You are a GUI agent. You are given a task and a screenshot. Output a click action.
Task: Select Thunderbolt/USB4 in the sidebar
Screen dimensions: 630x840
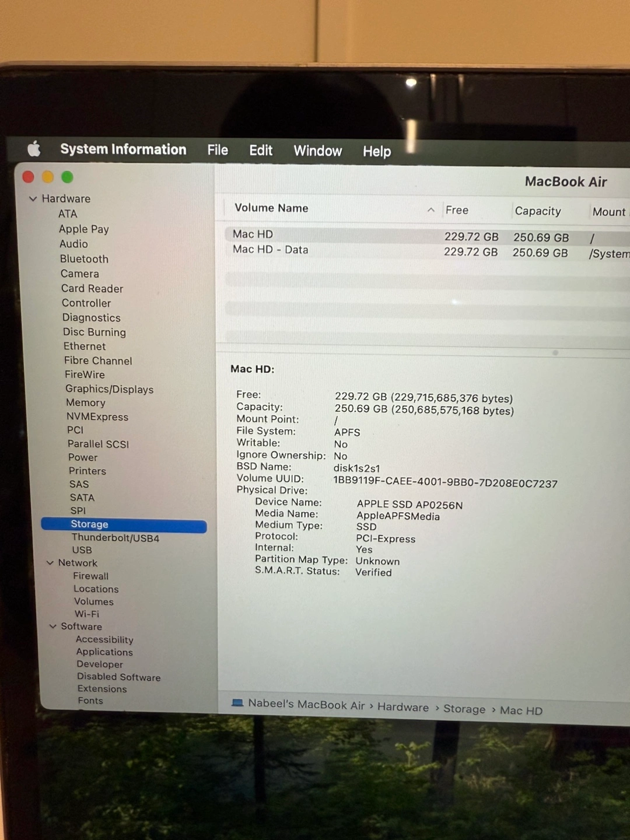[116, 538]
